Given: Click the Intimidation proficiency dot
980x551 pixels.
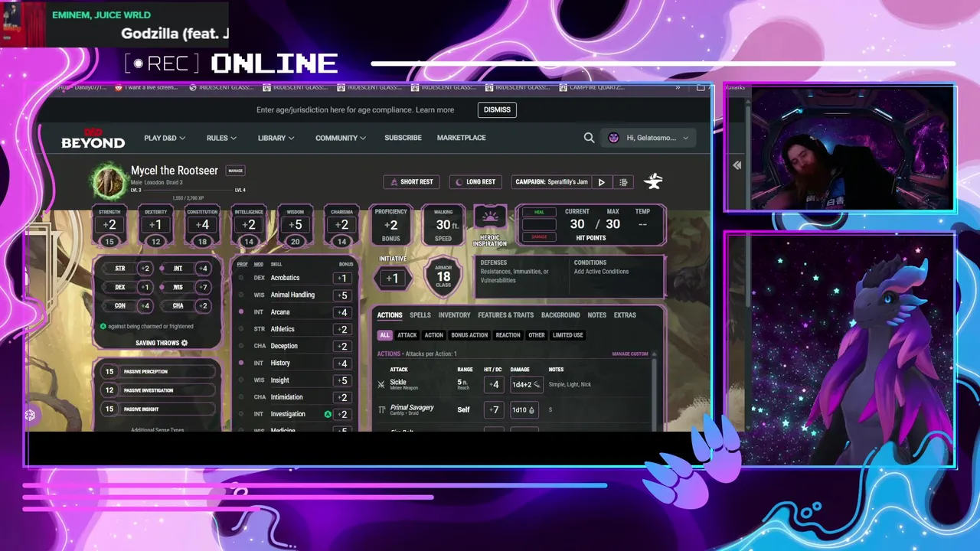Looking at the screenshot, I should (x=241, y=397).
